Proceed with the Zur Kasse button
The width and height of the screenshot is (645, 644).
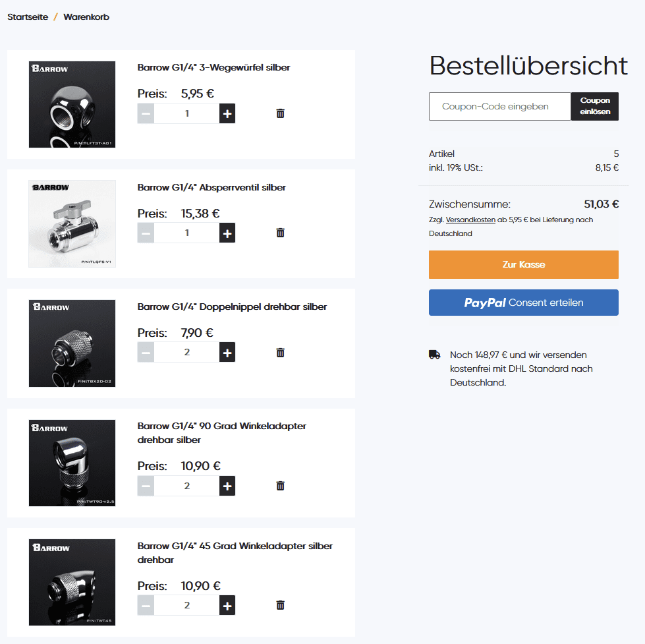click(524, 264)
